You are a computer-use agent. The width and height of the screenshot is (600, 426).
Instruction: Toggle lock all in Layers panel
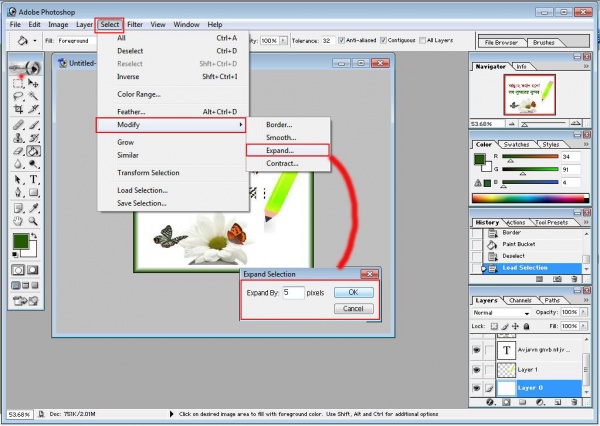[527, 326]
